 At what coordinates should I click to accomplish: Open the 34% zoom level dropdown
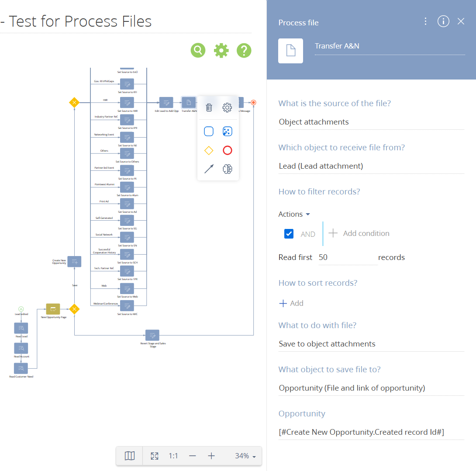click(245, 456)
